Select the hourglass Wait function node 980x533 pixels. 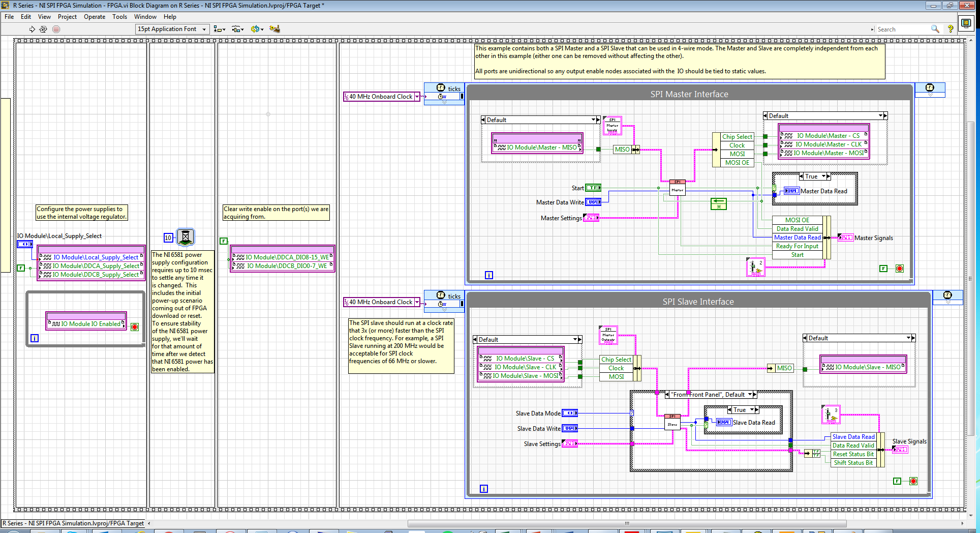(x=186, y=237)
